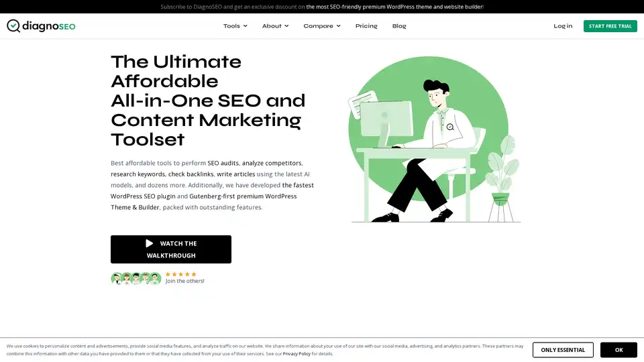Go to the Pricing page
The height and width of the screenshot is (362, 644).
click(366, 26)
